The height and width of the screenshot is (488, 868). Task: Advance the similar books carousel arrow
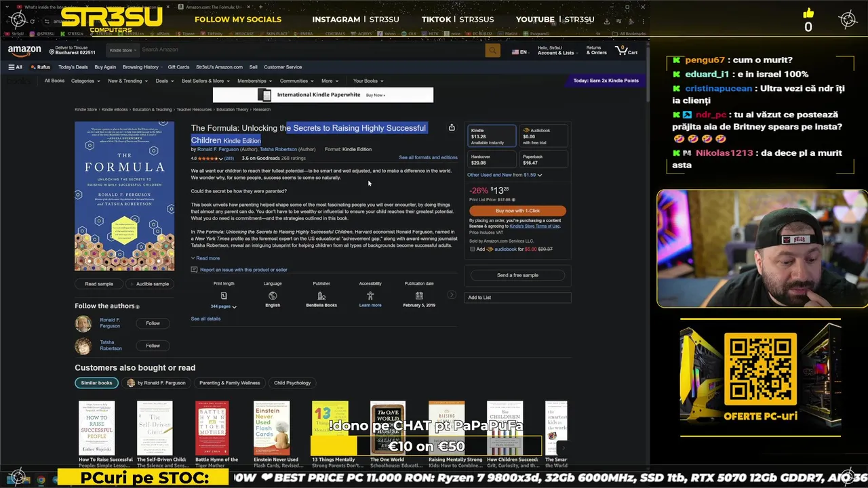point(562,447)
